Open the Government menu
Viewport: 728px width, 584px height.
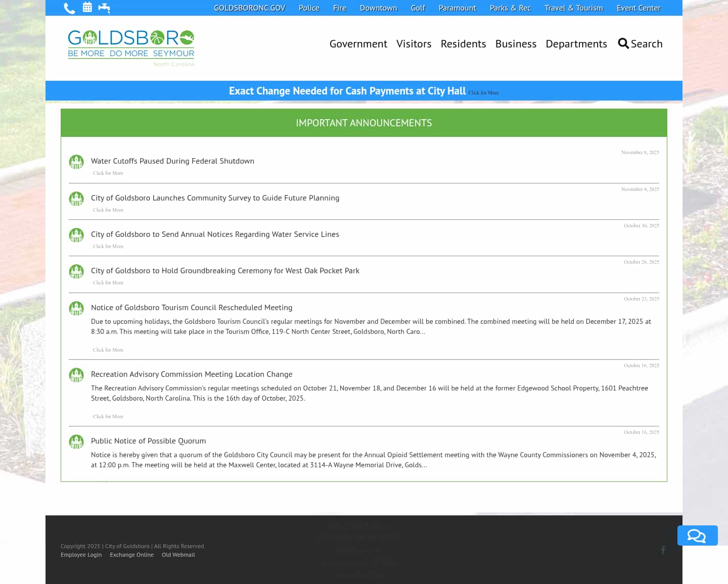click(358, 43)
